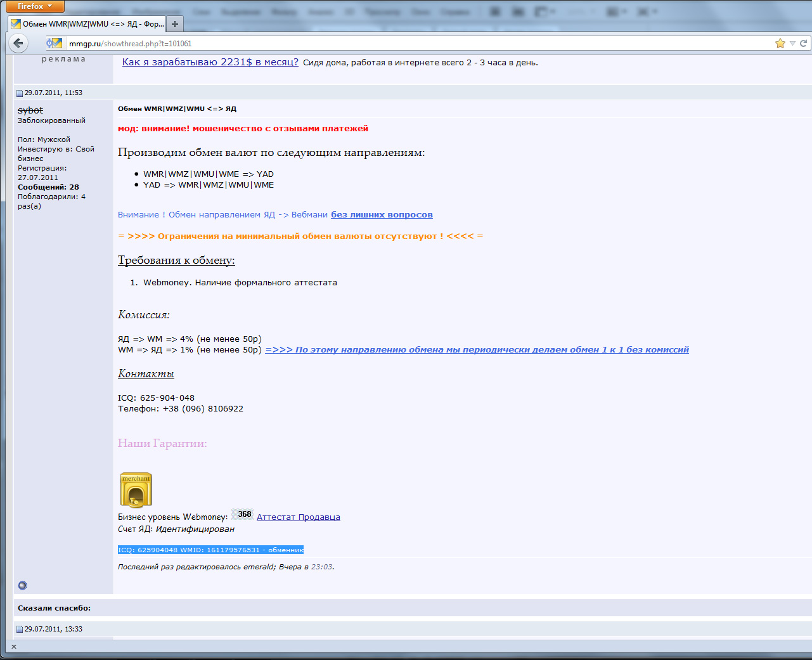Viewport: 812px width, 660px height.
Task: Select the 'Обмен WMR|WMZ|WMU' browser tab
Action: point(87,24)
